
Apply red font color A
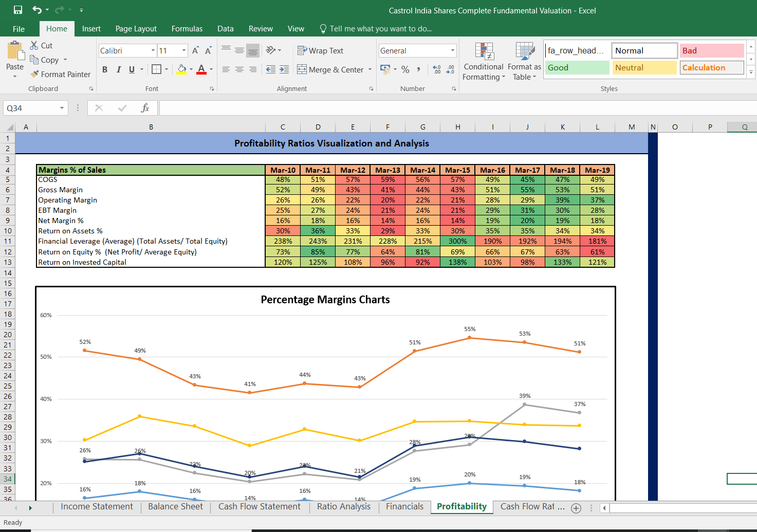201,69
